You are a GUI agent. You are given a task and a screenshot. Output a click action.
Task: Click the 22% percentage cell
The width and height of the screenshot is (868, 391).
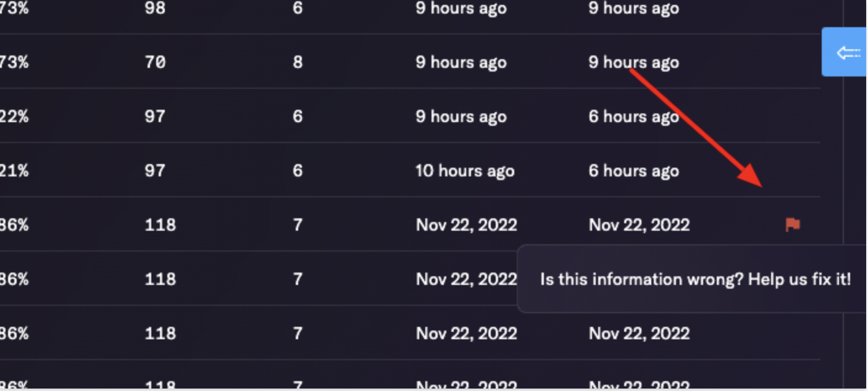pyautogui.click(x=14, y=117)
